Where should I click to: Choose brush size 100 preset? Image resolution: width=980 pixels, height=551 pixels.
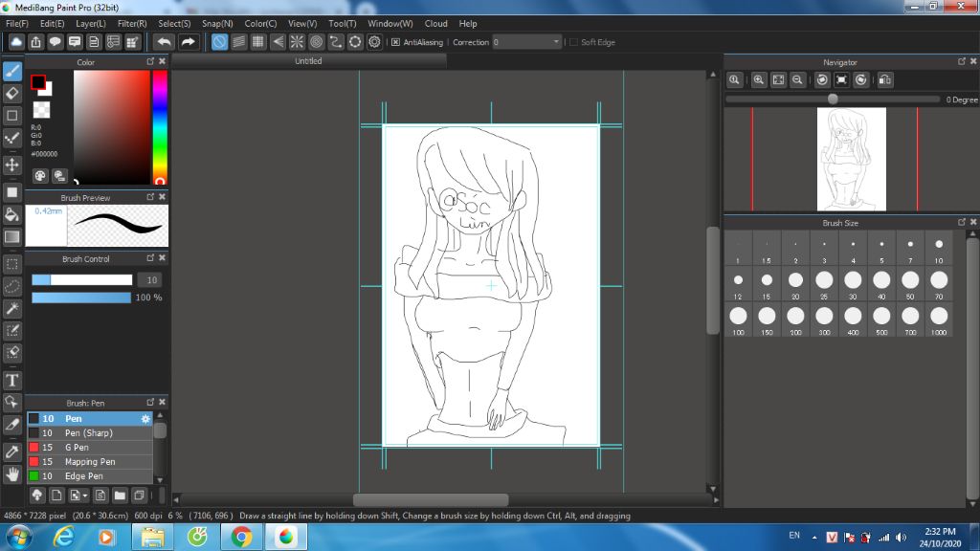pyautogui.click(x=738, y=316)
